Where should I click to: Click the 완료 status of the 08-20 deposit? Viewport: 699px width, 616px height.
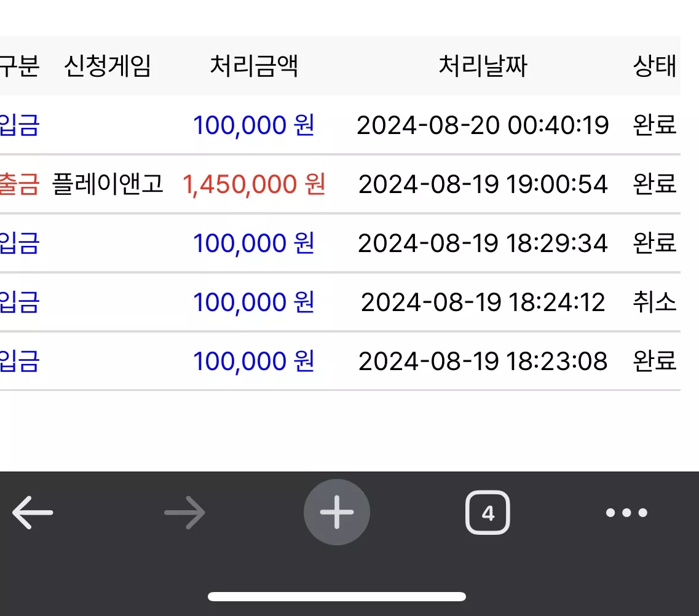click(x=655, y=125)
